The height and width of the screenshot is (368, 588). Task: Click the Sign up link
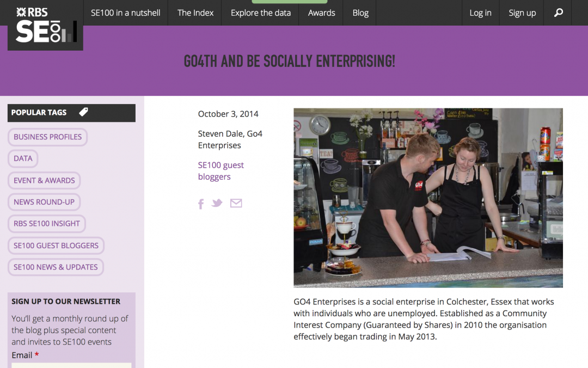coord(522,13)
